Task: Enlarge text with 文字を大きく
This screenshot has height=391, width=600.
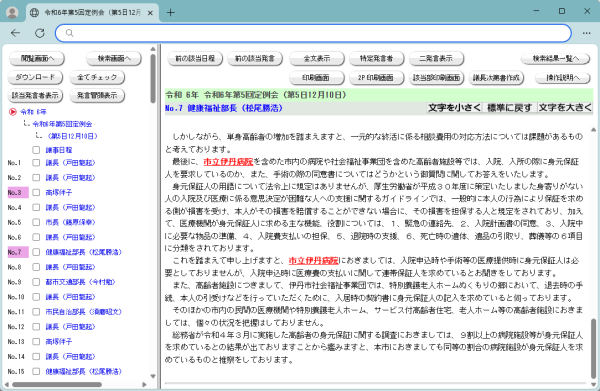Action: point(565,108)
